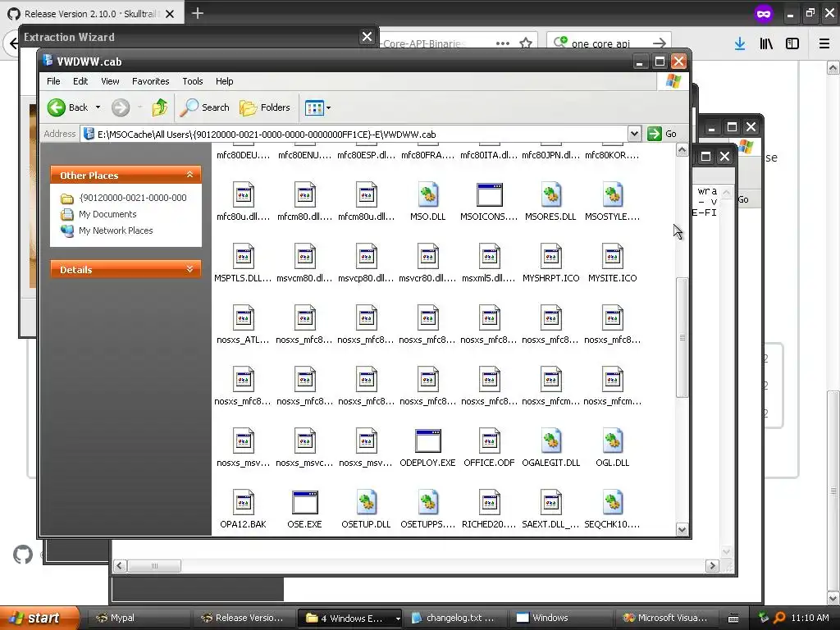Select the mfc80u.dll file icon
Viewport: 840px width, 630px height.
pyautogui.click(x=243, y=195)
